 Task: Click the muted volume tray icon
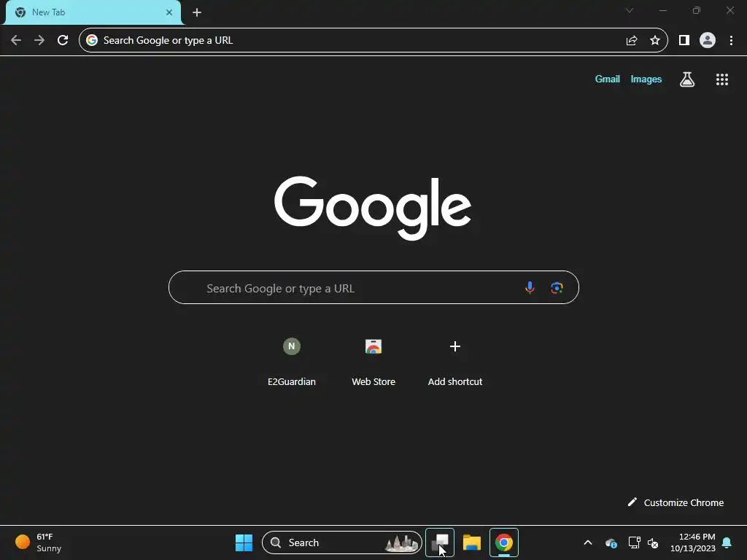(653, 542)
